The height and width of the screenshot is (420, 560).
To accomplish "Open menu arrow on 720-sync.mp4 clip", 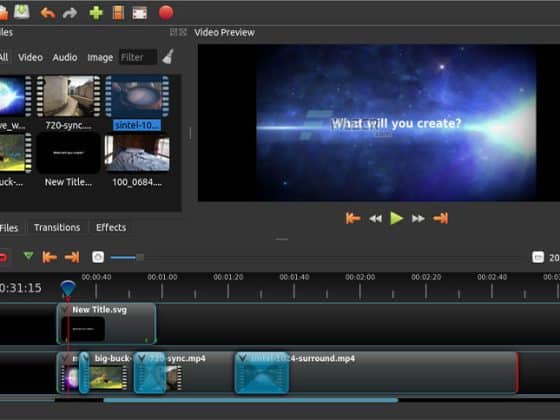I will click(x=141, y=358).
